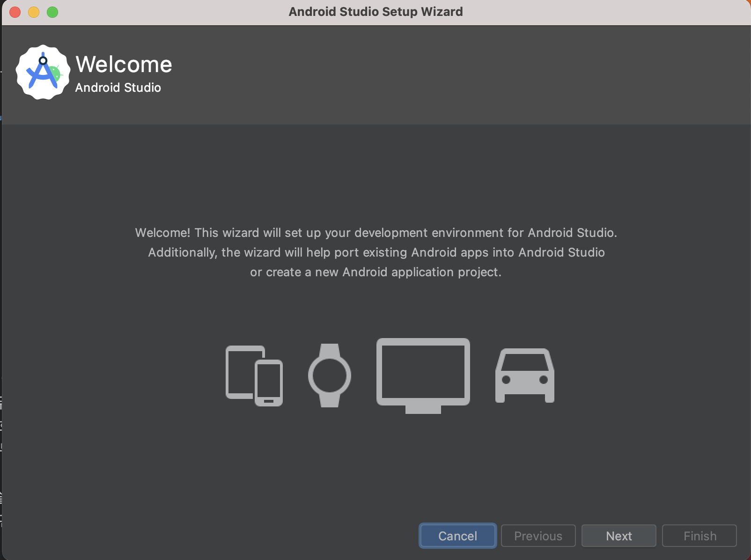Cancel the Android Studio setup wizard

pyautogui.click(x=457, y=536)
